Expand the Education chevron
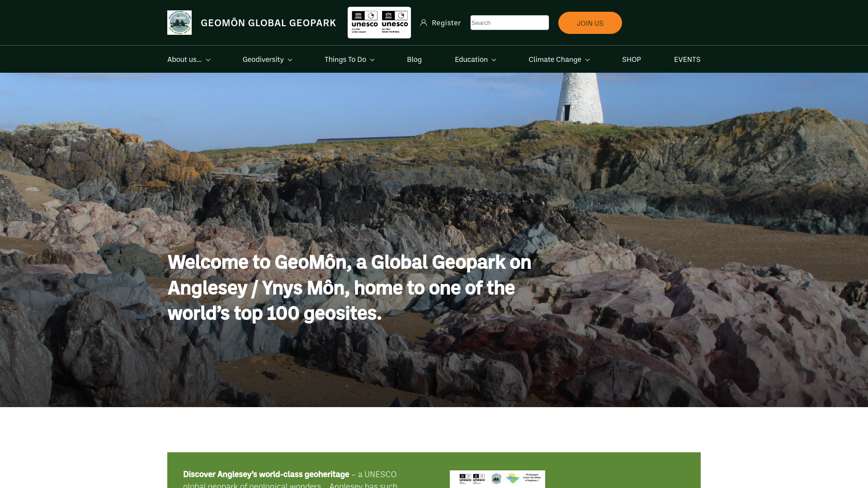Screen dimensions: 868x488 (494, 60)
